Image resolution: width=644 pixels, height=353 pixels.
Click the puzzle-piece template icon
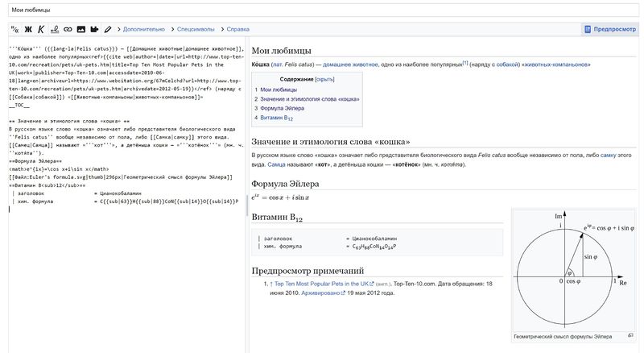[95, 29]
